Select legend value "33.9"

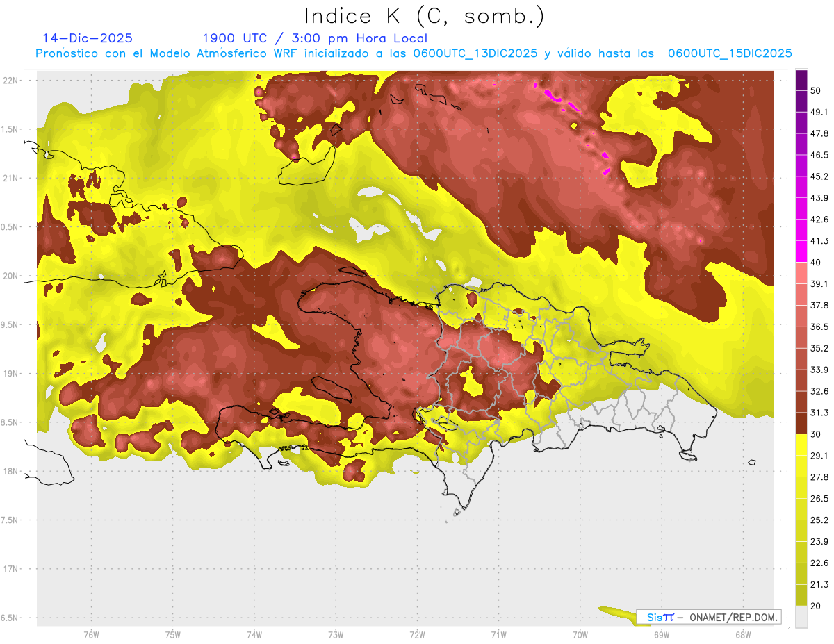(819, 370)
